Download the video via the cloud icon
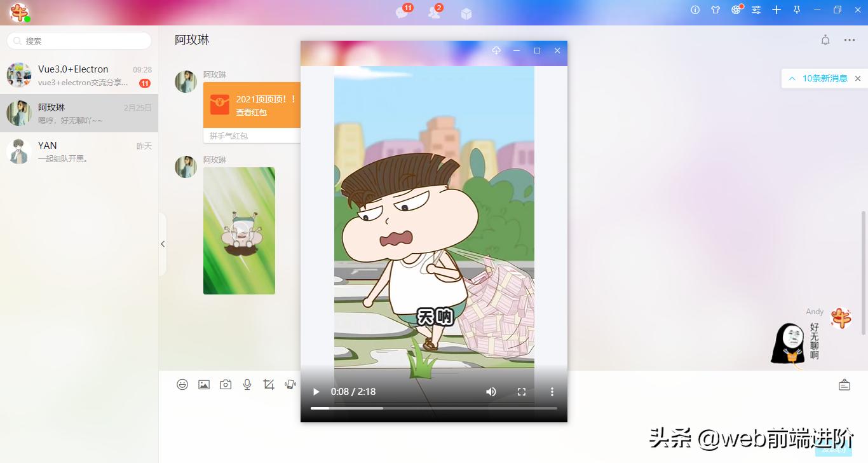Image resolution: width=868 pixels, height=463 pixels. coord(496,51)
